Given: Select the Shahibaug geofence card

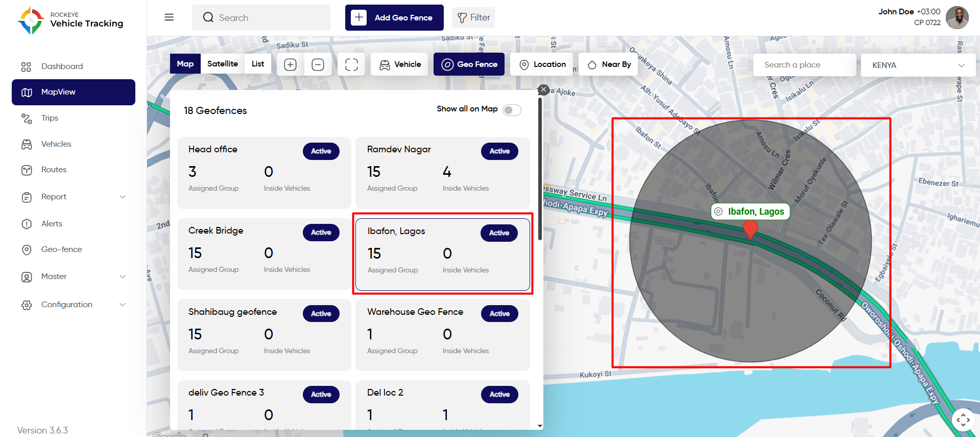Looking at the screenshot, I should click(x=264, y=335).
